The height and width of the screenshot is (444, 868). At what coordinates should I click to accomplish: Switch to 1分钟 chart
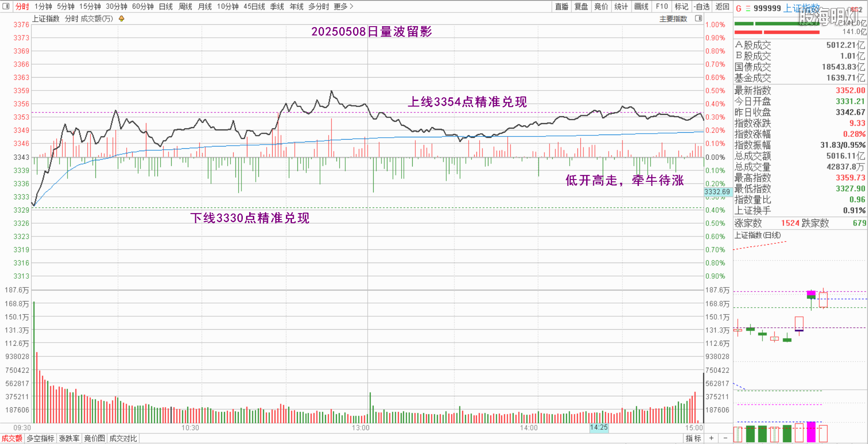tap(43, 6)
